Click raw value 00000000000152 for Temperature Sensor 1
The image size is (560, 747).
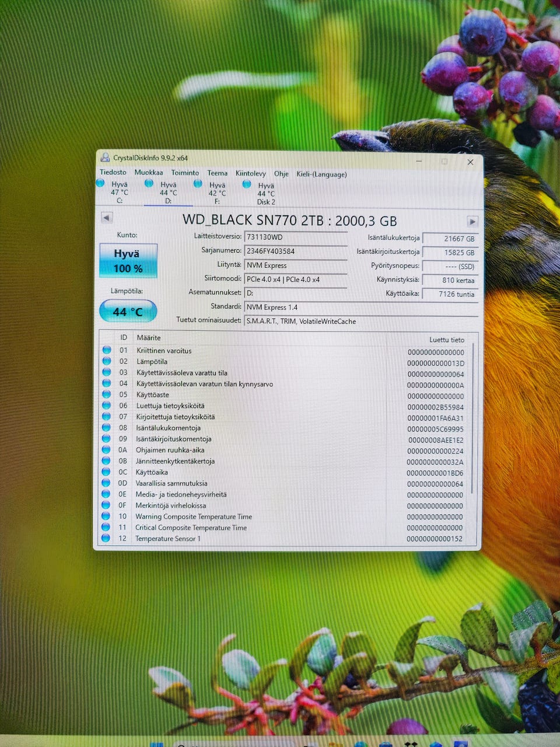[x=435, y=539]
